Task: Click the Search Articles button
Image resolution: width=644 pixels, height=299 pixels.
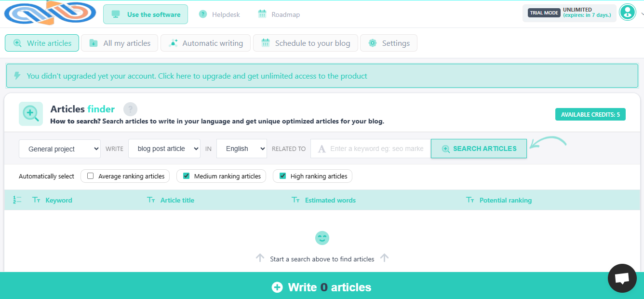Action: (x=479, y=149)
